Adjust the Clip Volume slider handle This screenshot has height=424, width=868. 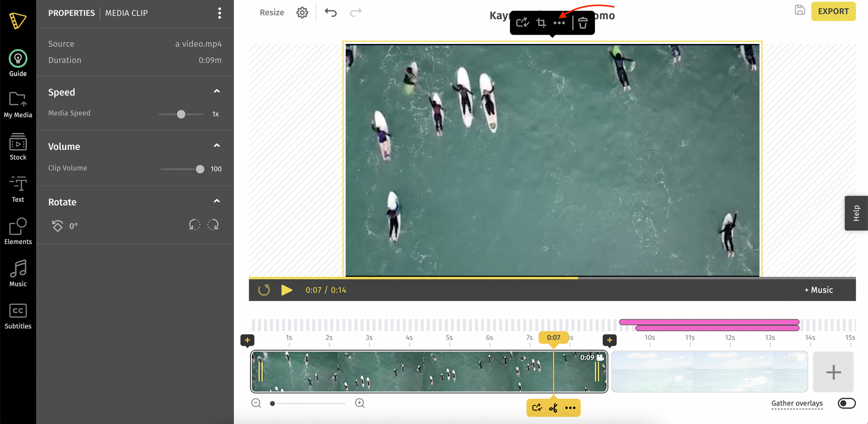(x=200, y=169)
